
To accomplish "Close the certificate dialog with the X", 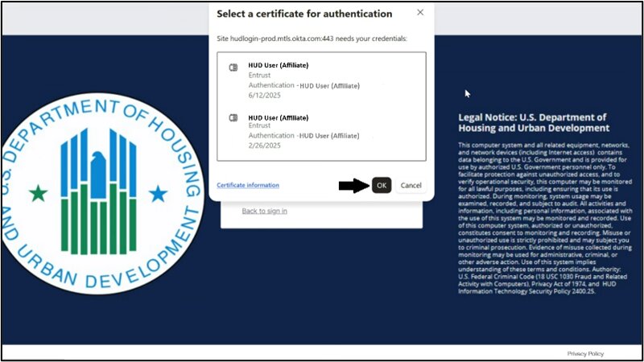I will (420, 12).
